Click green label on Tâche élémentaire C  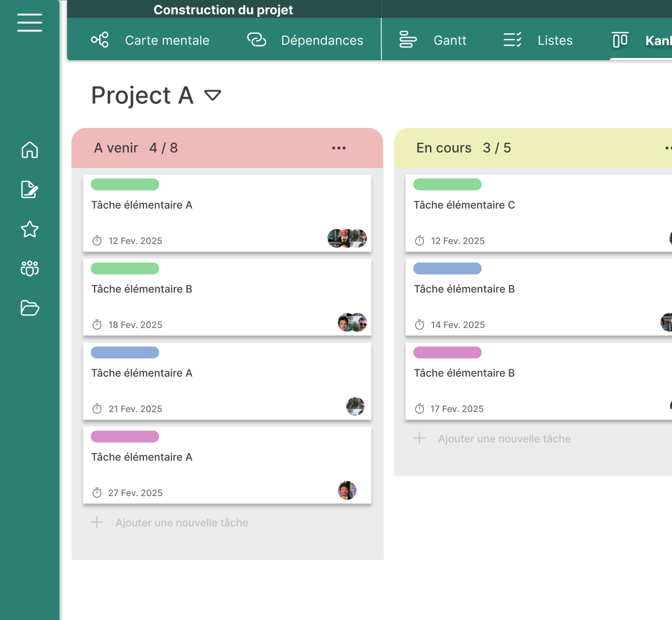click(447, 185)
